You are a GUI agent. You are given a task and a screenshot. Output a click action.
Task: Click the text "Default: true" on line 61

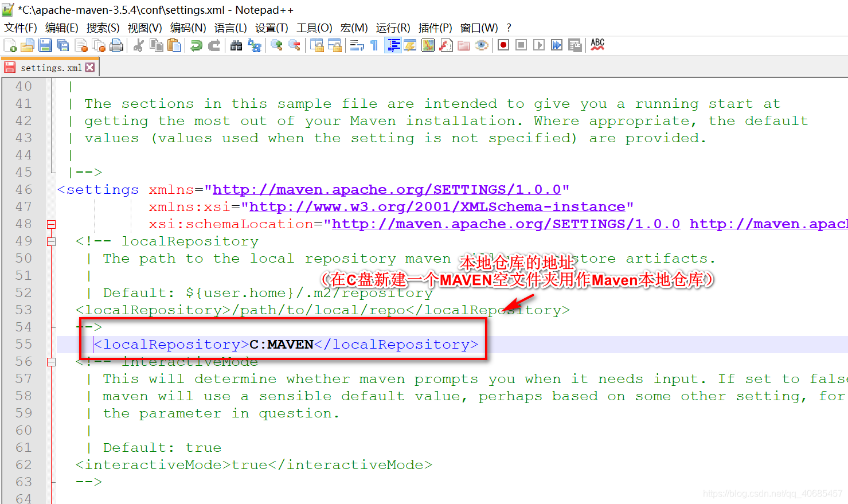(x=162, y=447)
